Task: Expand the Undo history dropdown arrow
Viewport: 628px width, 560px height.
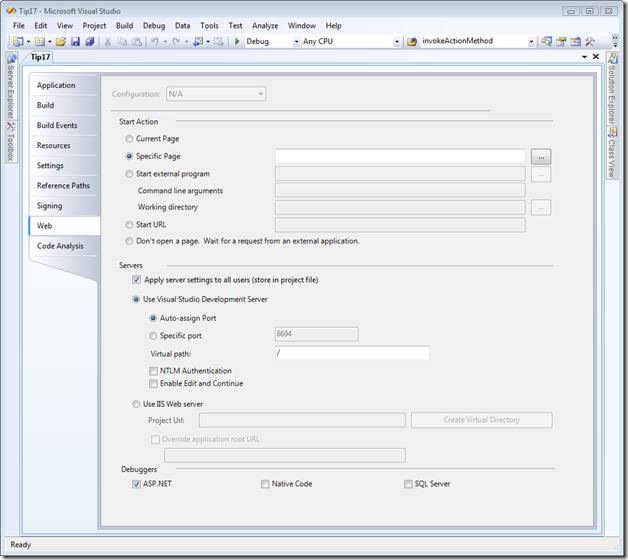Action: pos(165,42)
